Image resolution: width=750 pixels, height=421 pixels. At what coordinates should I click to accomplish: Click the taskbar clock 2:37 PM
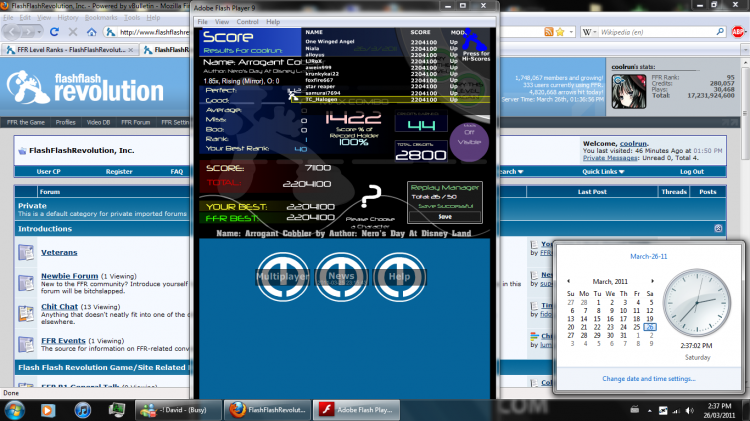719,406
